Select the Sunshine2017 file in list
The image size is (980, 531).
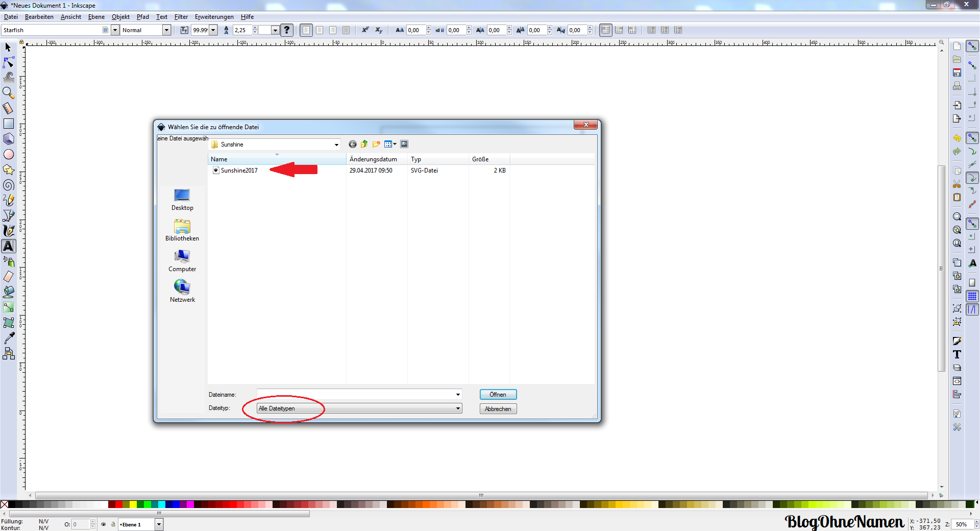(x=239, y=171)
